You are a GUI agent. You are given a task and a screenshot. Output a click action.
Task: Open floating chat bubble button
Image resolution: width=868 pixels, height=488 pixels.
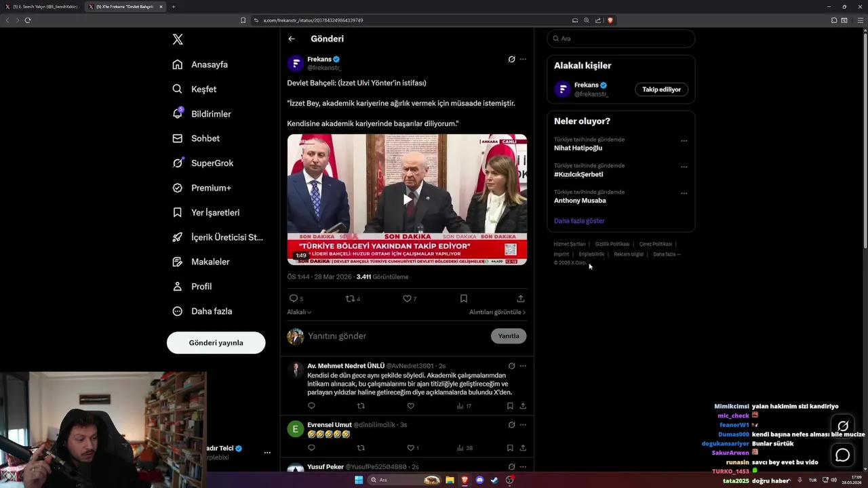842,455
